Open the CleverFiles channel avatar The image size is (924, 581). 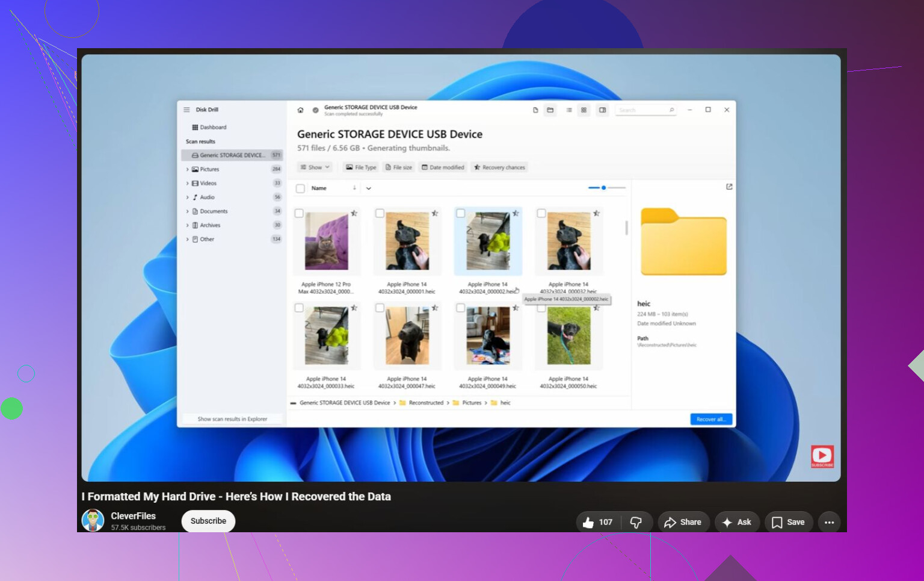pyautogui.click(x=93, y=520)
